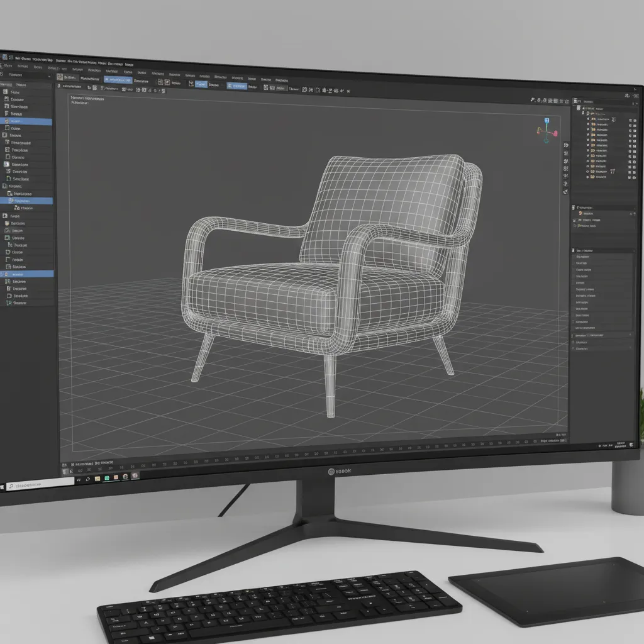Click the first highlighted blue button in top toolbar row
The height and width of the screenshot is (644, 644).
(118, 80)
